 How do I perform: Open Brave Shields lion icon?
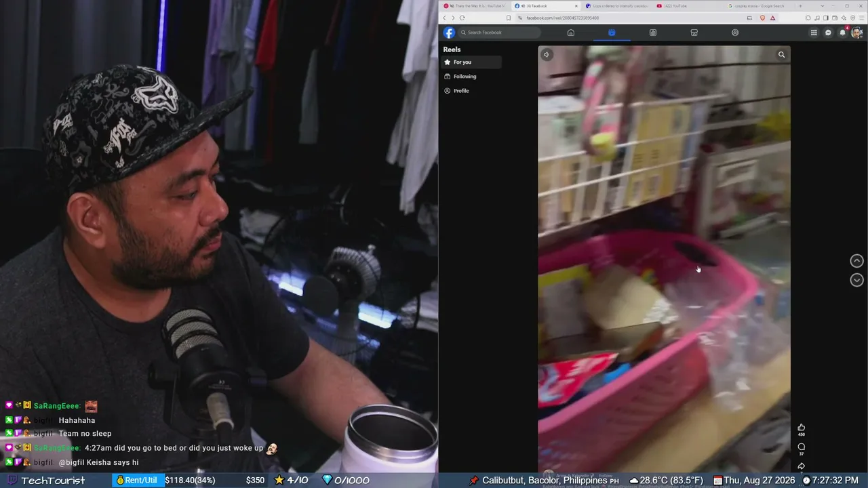point(763,18)
